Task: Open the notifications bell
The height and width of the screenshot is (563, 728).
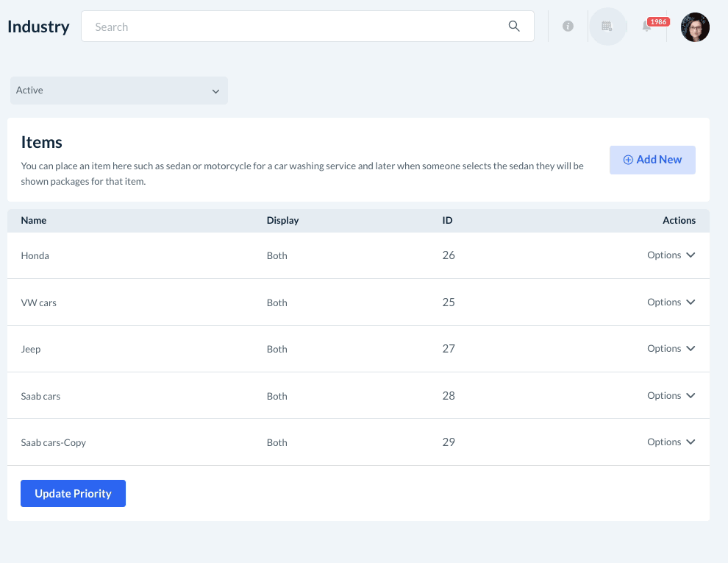Action: pos(646,27)
